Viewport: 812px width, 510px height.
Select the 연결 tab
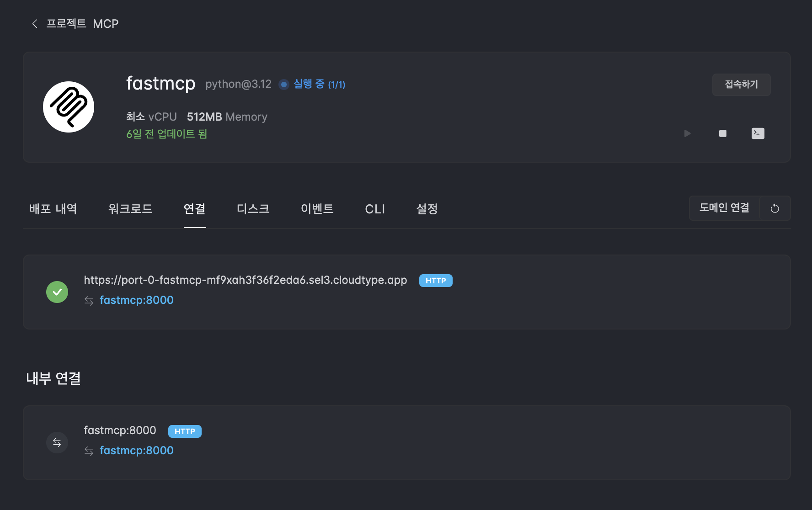tap(195, 209)
